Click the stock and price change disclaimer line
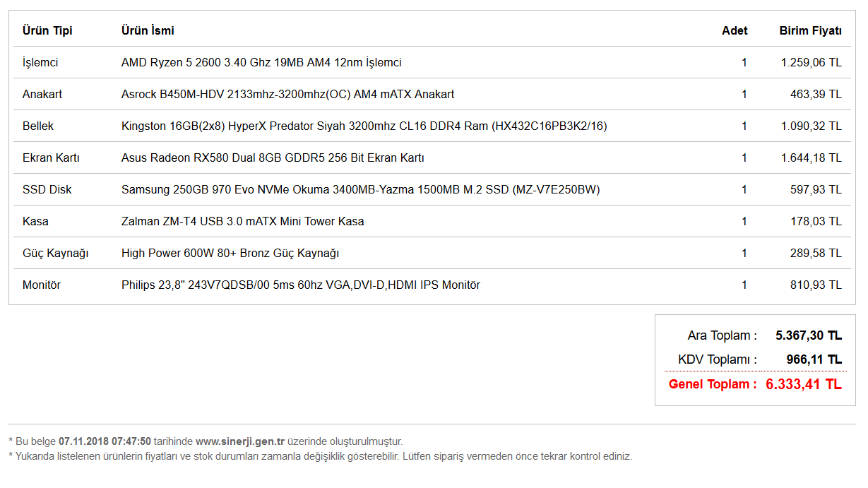Viewport: 868px width, 488px height. pos(321,456)
